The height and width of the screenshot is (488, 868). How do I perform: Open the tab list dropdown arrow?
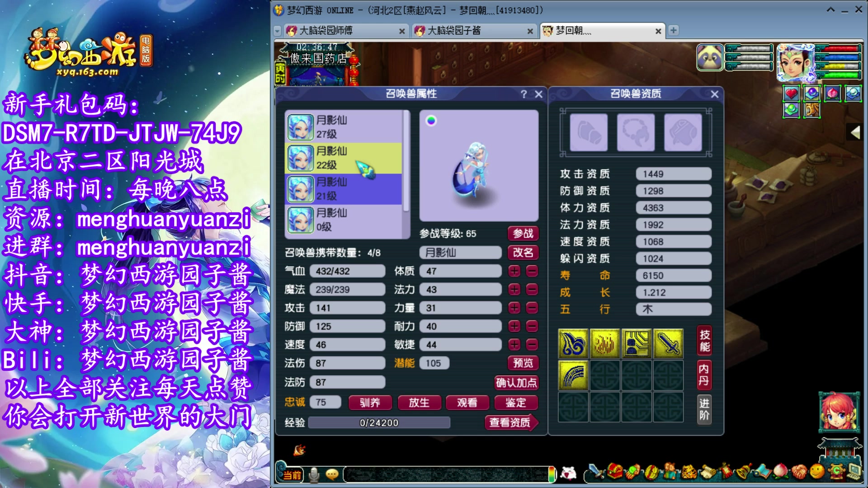point(278,31)
